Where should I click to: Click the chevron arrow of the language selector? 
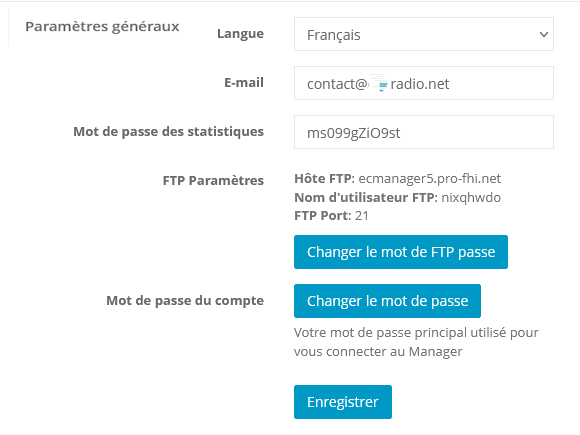pyautogui.click(x=543, y=34)
